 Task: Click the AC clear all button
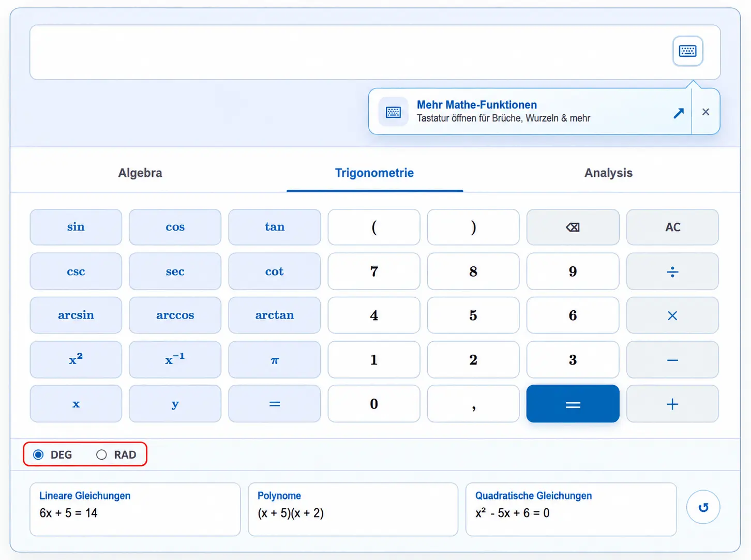click(x=672, y=227)
